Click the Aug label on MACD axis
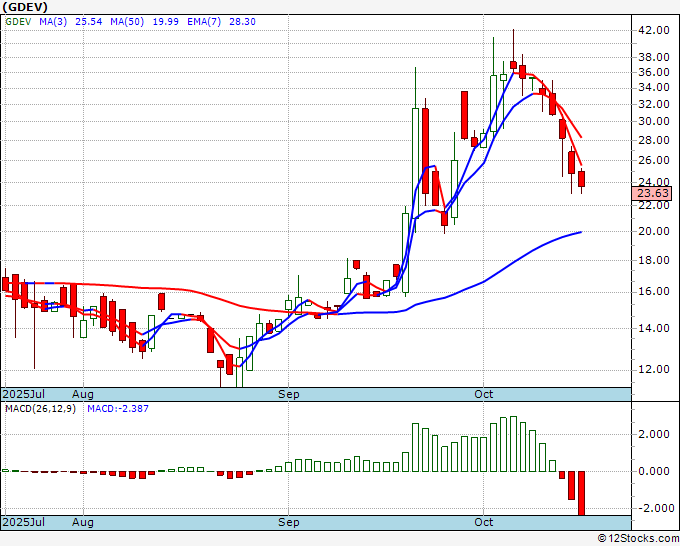680x546 pixels. coord(83,522)
